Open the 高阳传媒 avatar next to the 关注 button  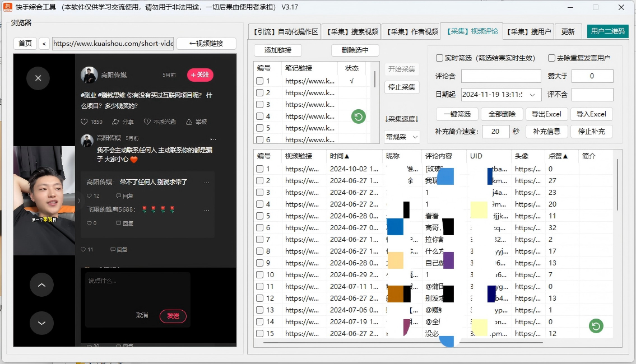[x=89, y=75]
